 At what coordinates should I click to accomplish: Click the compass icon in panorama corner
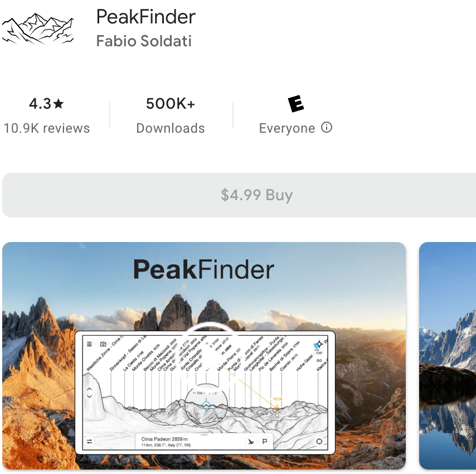coord(319,345)
